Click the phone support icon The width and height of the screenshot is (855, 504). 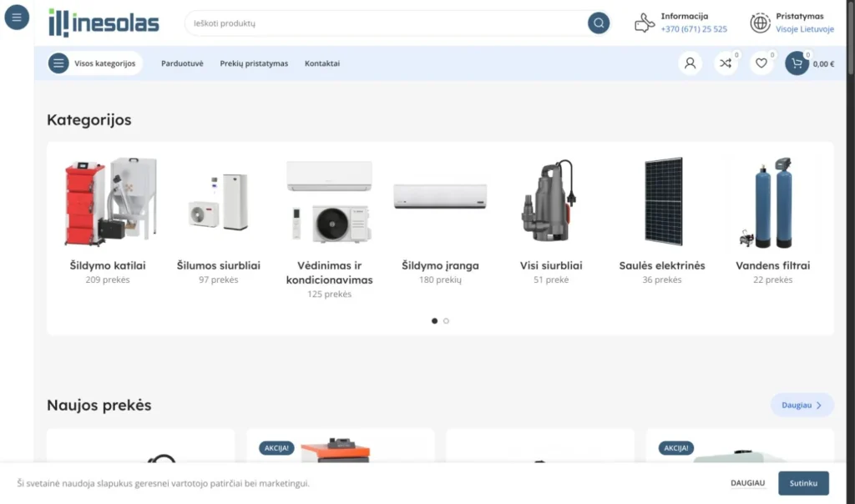(x=644, y=23)
